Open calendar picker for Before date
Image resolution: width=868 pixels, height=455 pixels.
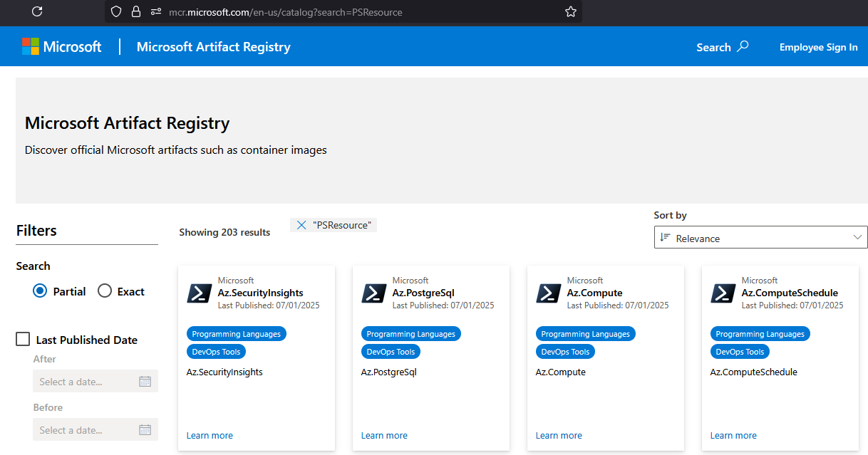click(145, 430)
